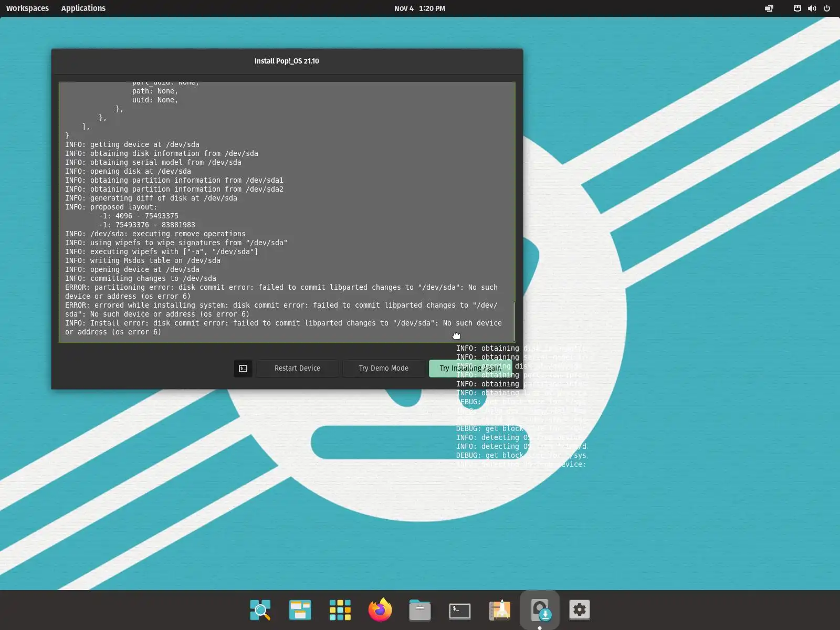Image resolution: width=840 pixels, height=630 pixels.
Task: Click the Restart Device button
Action: [297, 369]
